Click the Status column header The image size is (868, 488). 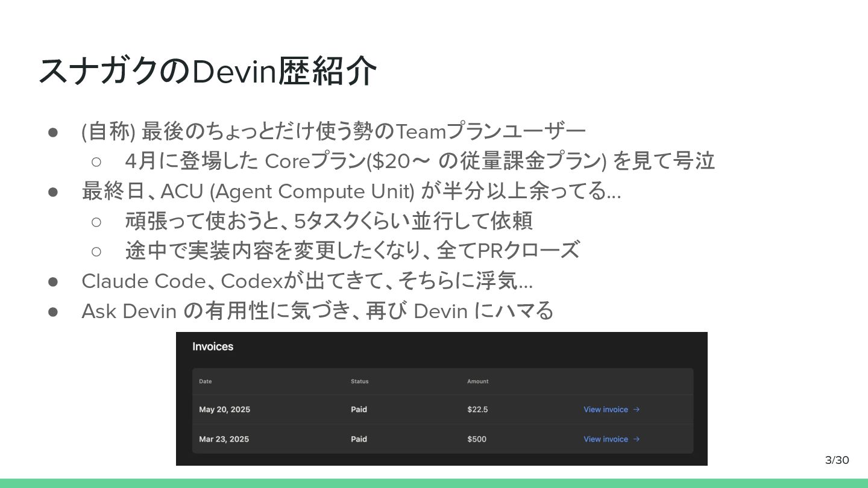(x=359, y=381)
